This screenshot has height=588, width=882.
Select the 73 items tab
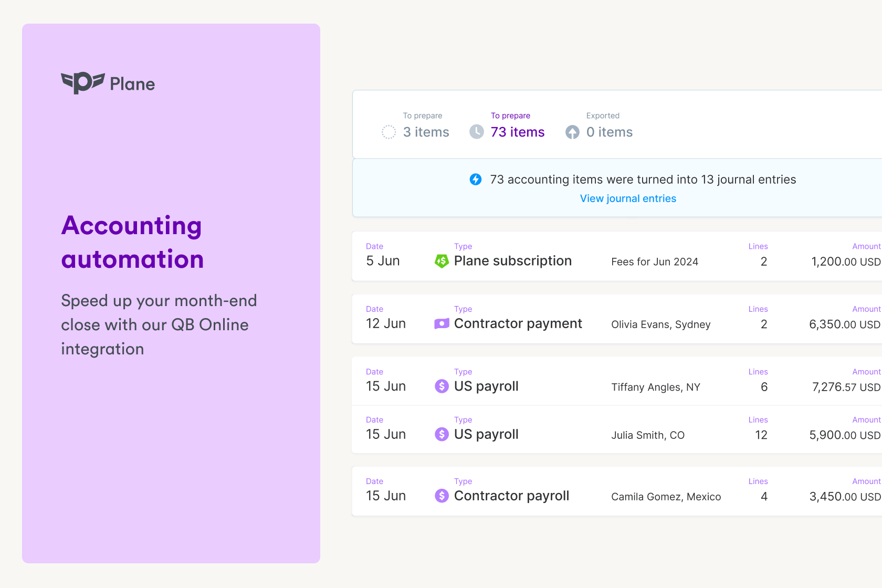click(x=517, y=132)
